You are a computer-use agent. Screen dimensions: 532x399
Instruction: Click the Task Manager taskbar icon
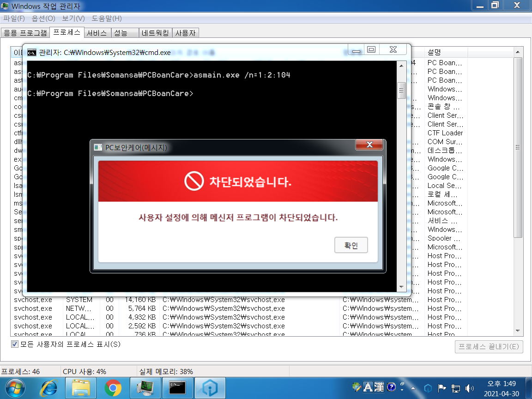145,388
